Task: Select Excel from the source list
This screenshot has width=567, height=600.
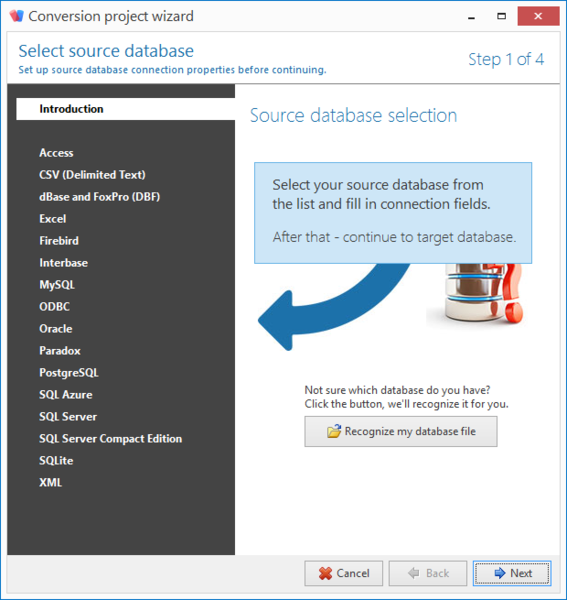Action: click(x=52, y=219)
